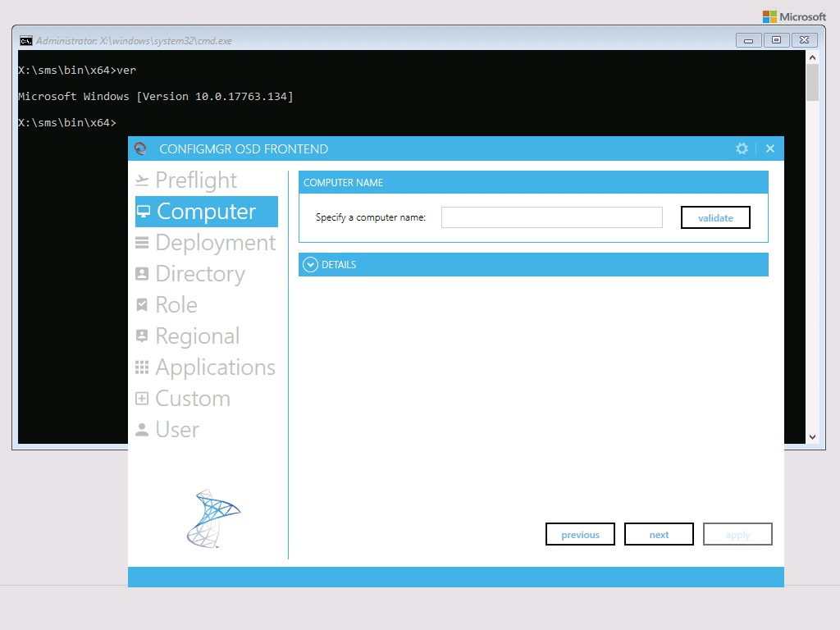
Task: Click the Custom plus-box icon
Action: coord(142,398)
